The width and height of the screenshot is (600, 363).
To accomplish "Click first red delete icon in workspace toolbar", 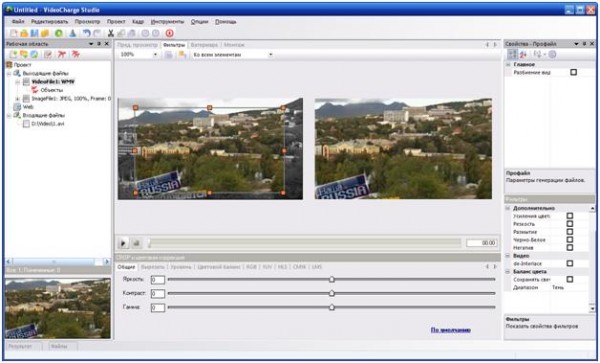I will [x=62, y=54].
